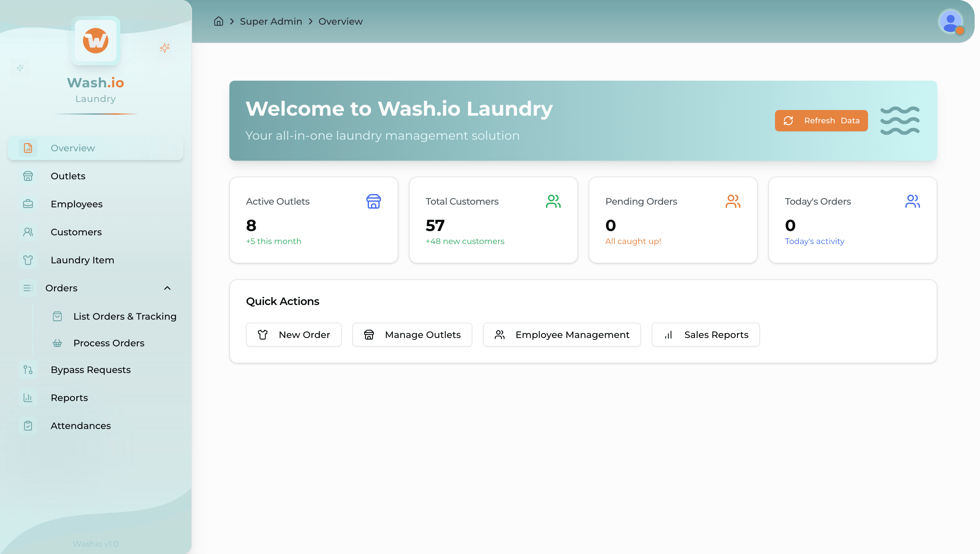This screenshot has width=980, height=554.
Task: Open Employee Management from Quick Actions
Action: point(562,334)
